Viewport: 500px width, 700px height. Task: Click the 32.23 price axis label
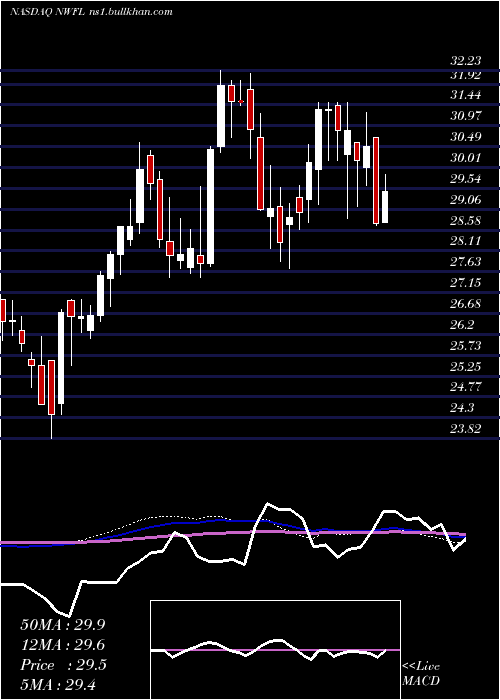click(x=466, y=63)
